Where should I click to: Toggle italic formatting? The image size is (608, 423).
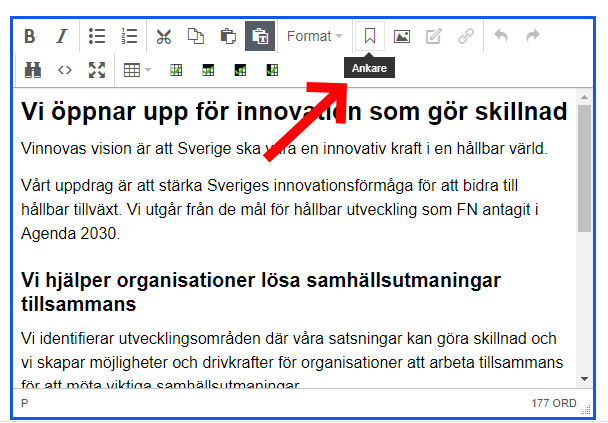[62, 36]
